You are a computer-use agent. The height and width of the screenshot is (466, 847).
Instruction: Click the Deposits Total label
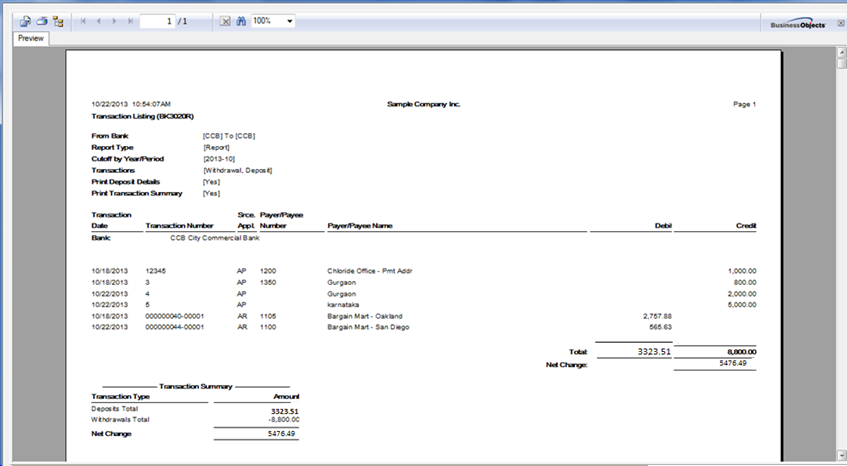tap(115, 409)
